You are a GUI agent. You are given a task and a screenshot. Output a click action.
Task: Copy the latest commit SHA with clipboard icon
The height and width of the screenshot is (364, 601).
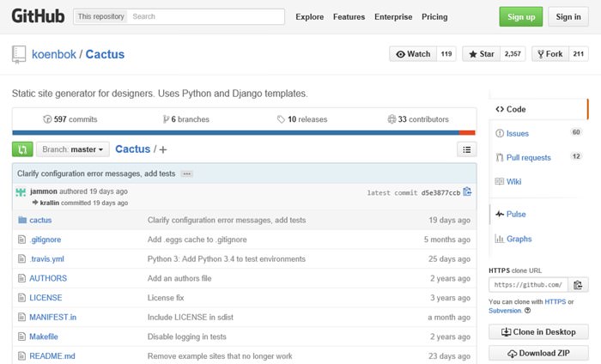pyautogui.click(x=467, y=191)
